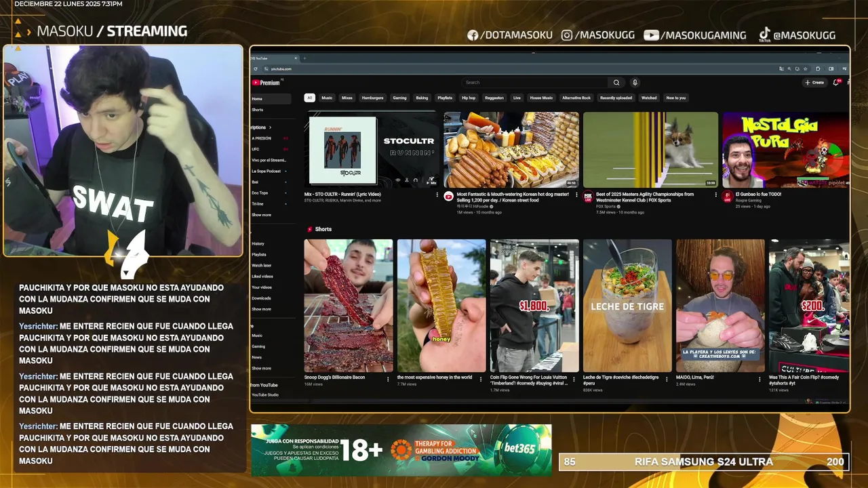Viewport: 868px width, 488px height.
Task: Open YouTube Studio link in sidebar
Action: coord(265,394)
